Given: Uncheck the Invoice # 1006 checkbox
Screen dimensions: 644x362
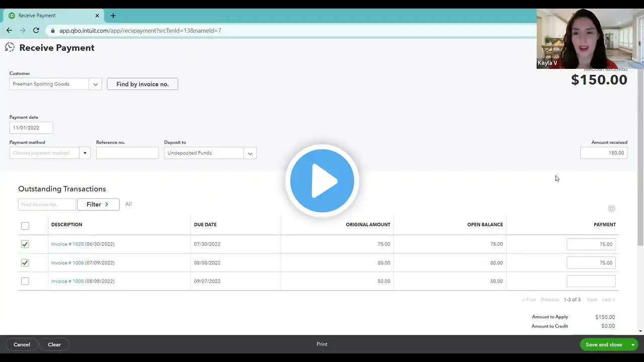Looking at the screenshot, I should click(x=25, y=262).
